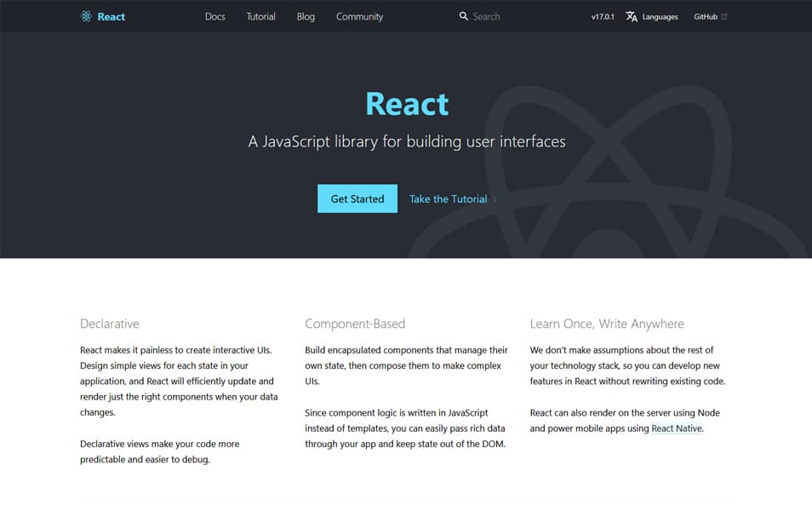Click the paragraph starting 'React makes it painless'

[179, 381]
